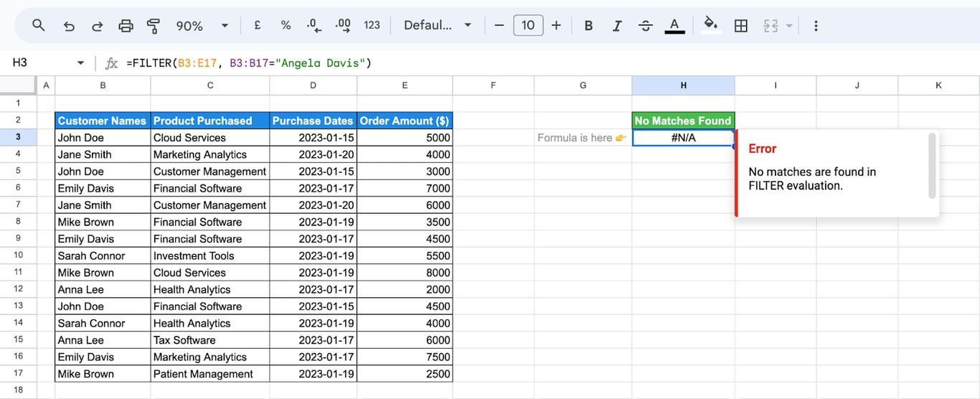
Task: Click the Customer Names header cell
Action: (103, 121)
